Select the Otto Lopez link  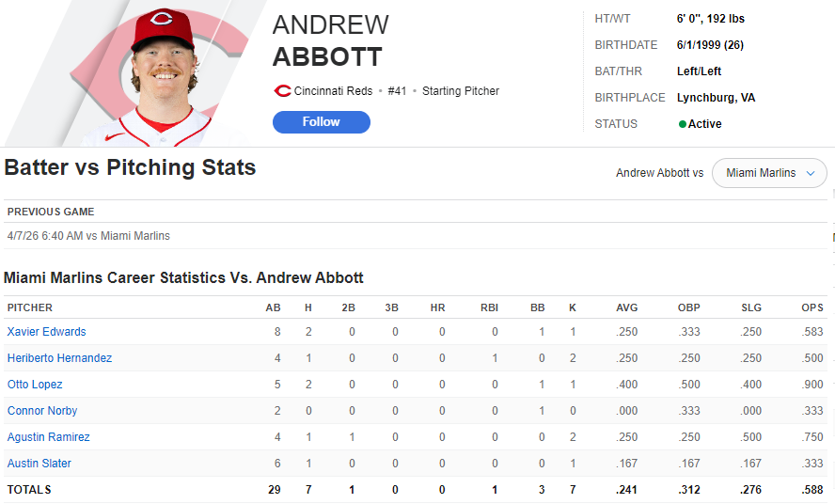click(34, 385)
